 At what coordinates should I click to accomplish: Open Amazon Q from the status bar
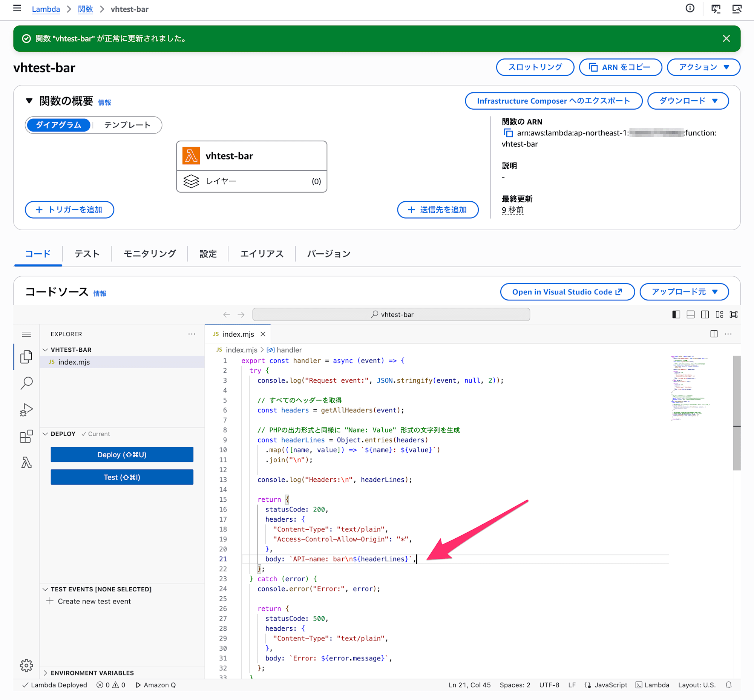click(x=156, y=685)
